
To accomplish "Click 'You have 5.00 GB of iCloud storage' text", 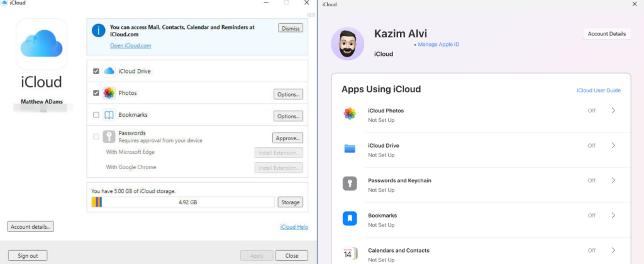I will coord(133,191).
